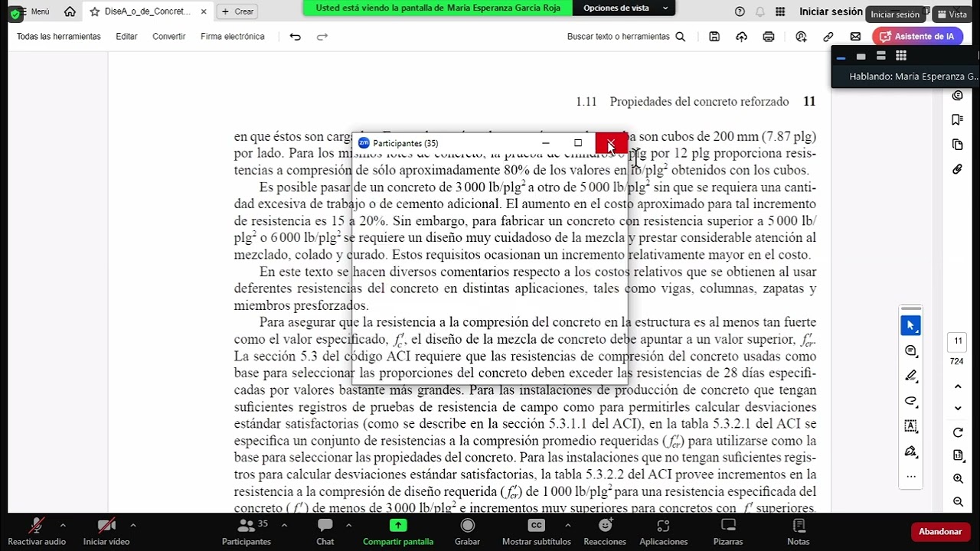980x551 pixels.
Task: Select gallery grid video layout icon
Action: [901, 56]
